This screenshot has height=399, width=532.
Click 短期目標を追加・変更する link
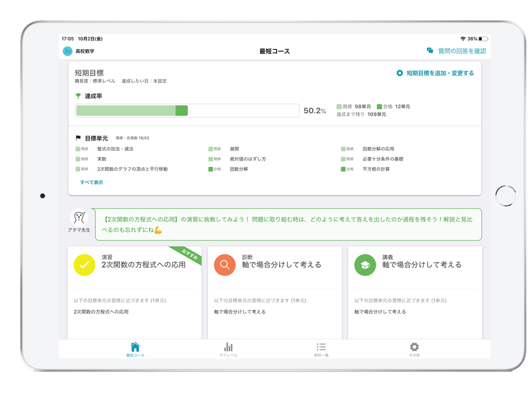coord(440,73)
